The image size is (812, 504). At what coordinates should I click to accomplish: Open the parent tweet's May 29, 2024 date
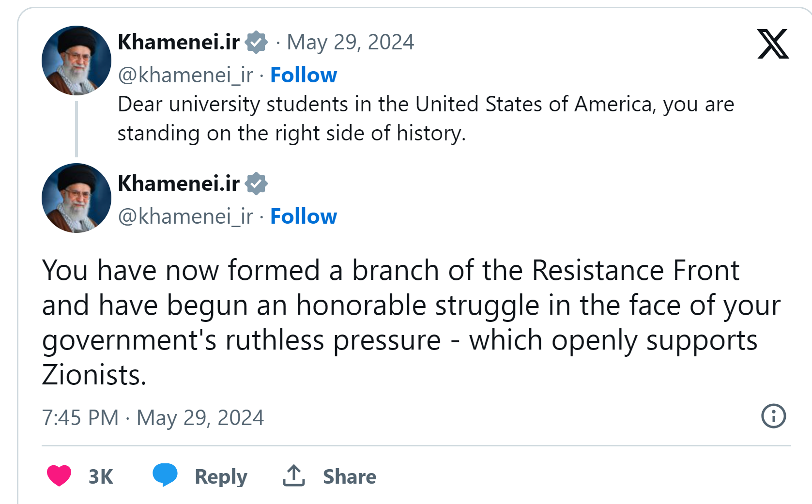pyautogui.click(x=350, y=42)
